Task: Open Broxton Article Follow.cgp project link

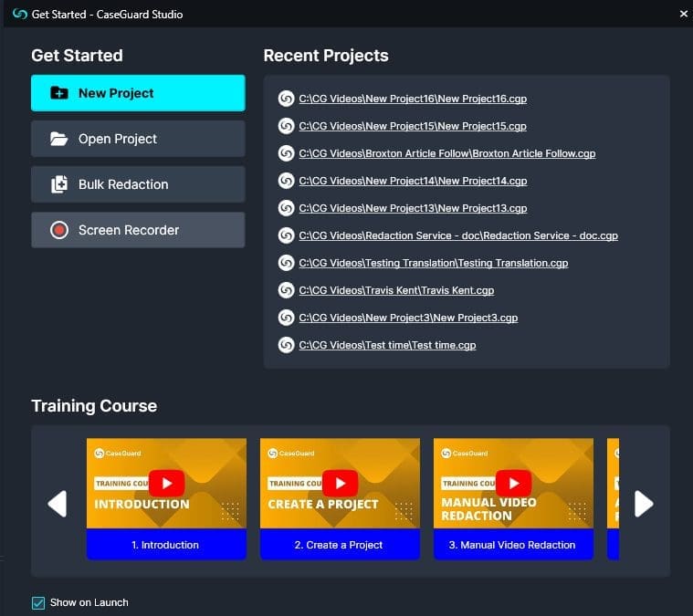Action: 447,153
